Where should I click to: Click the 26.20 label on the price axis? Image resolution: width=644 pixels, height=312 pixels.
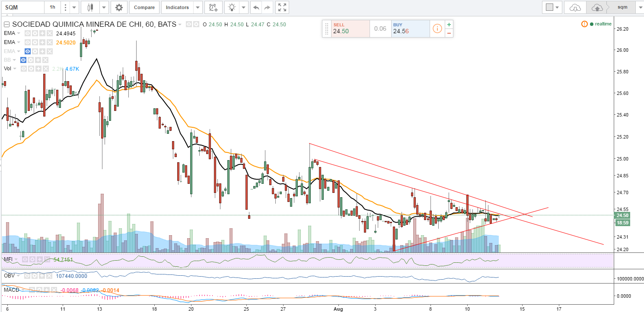point(622,29)
